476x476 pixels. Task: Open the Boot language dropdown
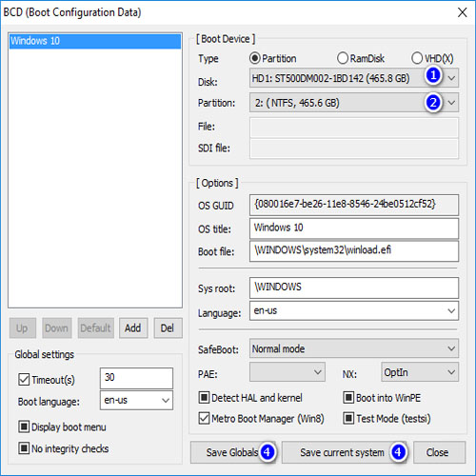[x=136, y=401]
